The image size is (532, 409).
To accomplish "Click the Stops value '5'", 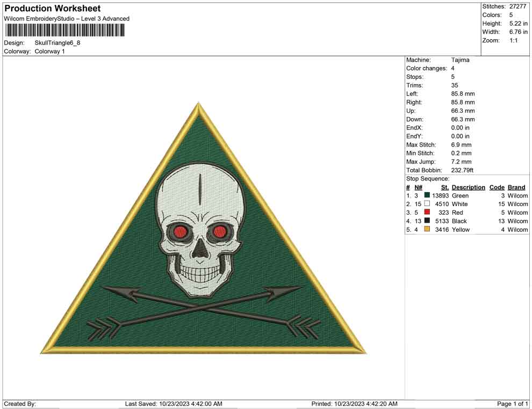I will [452, 77].
